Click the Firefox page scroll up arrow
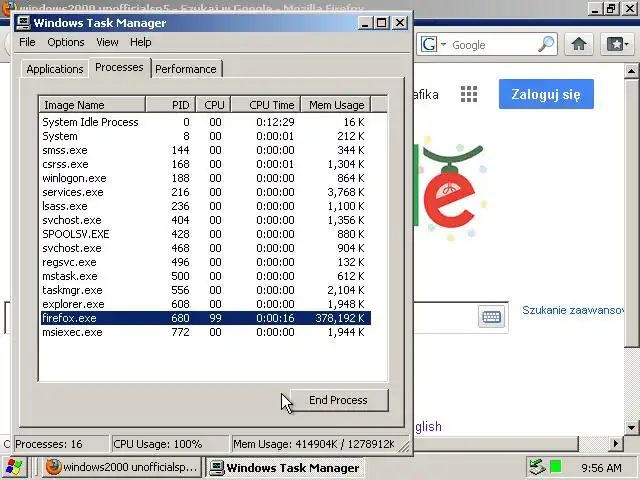The width and height of the screenshot is (640, 480). (x=631, y=71)
